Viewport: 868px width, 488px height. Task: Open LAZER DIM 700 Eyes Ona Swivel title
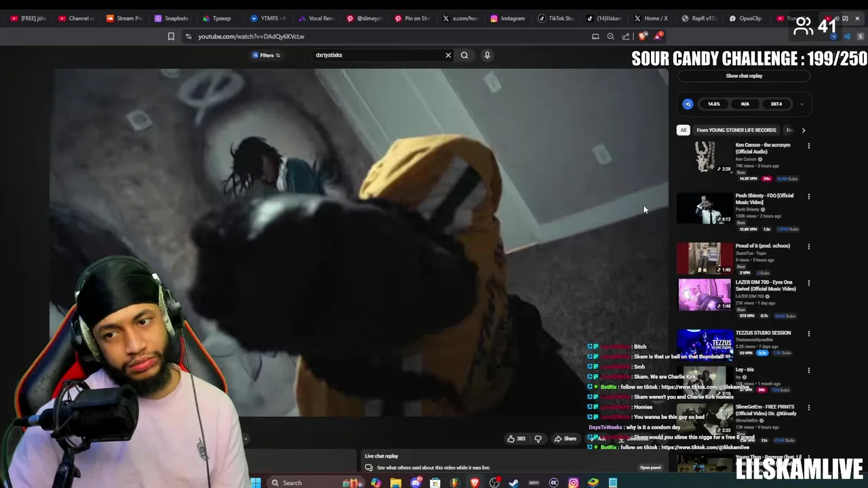point(766,285)
